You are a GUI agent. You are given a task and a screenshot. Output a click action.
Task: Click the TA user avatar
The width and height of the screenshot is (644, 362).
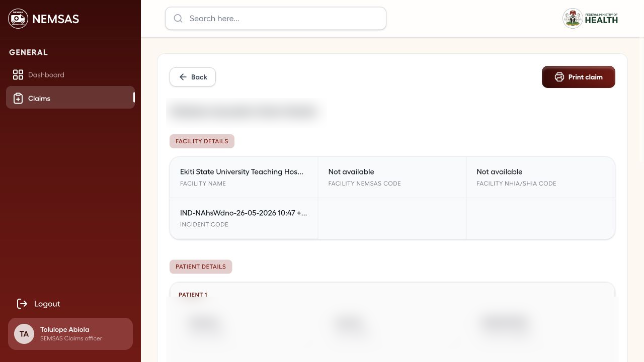[24, 334]
